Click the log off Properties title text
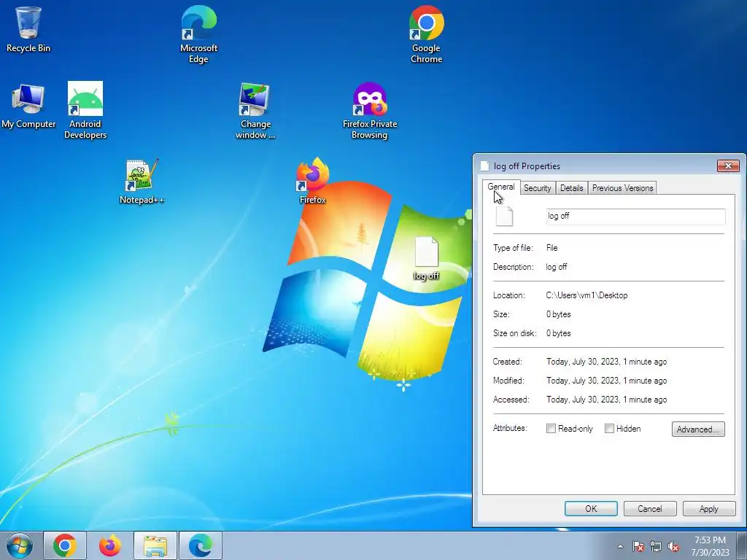Screen dimensions: 747x560 click(x=527, y=166)
